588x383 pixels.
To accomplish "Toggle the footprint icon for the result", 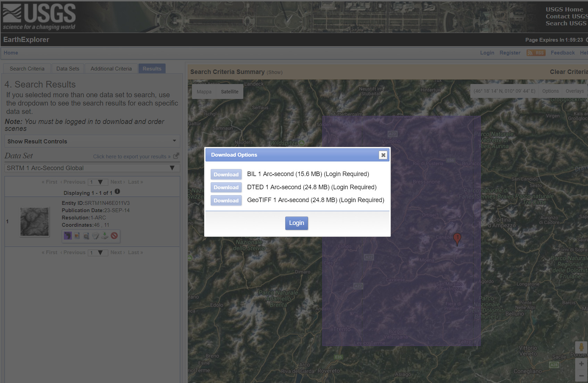I will pyautogui.click(x=68, y=236).
